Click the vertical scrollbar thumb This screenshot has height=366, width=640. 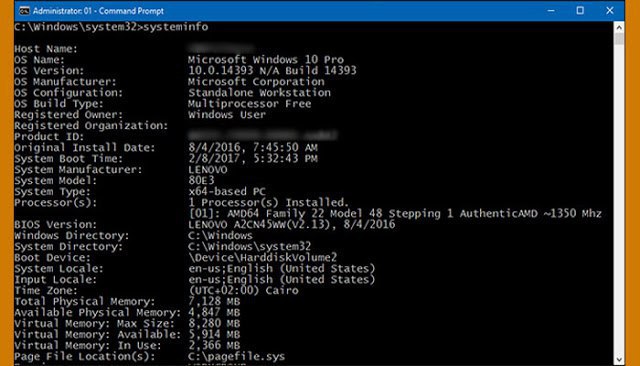click(619, 39)
